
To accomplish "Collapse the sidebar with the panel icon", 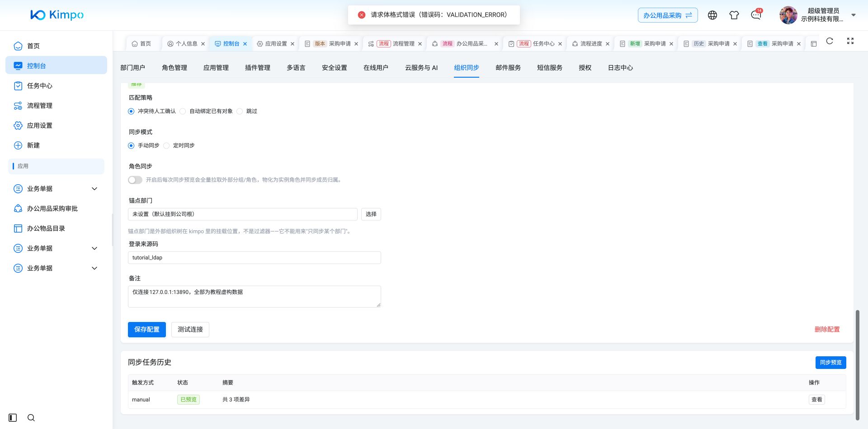I will 13,418.
